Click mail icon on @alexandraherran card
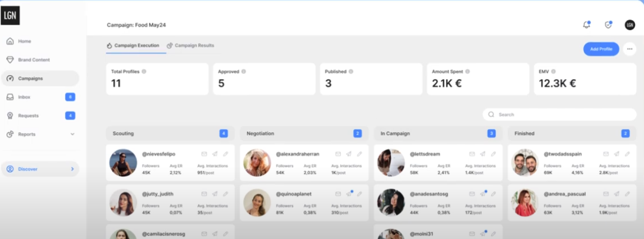Screen dimensions: 644x239 click(x=338, y=154)
